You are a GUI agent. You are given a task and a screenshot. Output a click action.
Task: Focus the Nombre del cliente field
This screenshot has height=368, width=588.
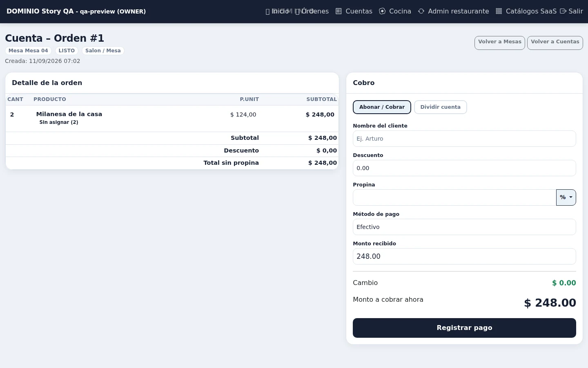click(x=464, y=139)
